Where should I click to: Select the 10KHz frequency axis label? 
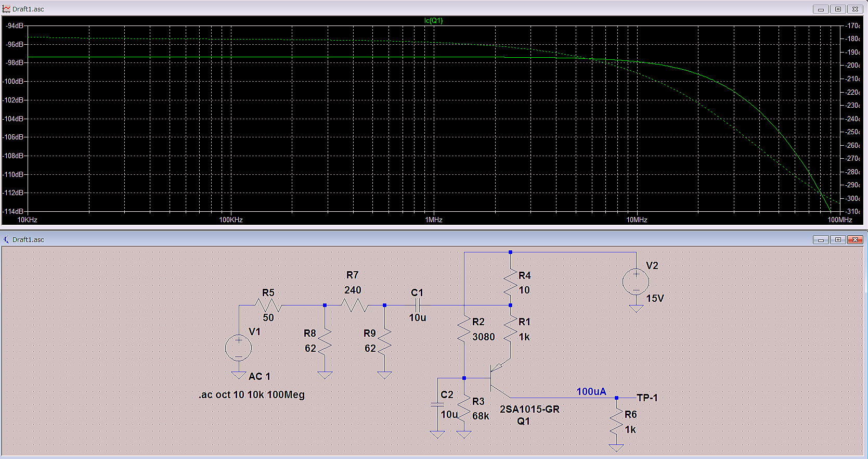pyautogui.click(x=28, y=220)
